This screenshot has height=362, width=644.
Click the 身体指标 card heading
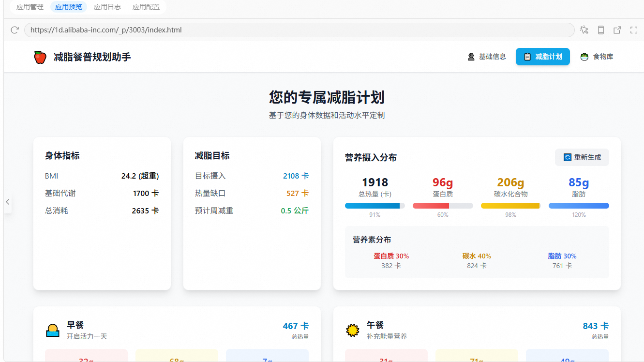coord(62,156)
